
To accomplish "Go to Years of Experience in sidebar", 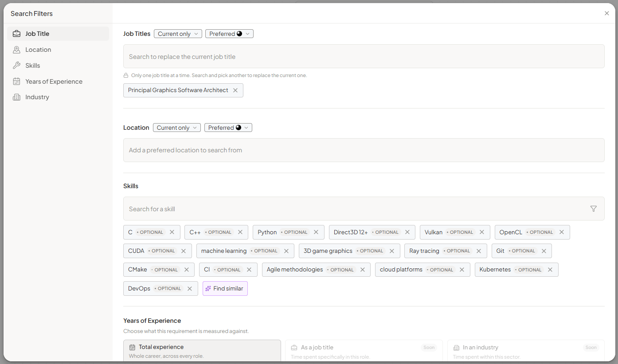I will click(x=58, y=81).
